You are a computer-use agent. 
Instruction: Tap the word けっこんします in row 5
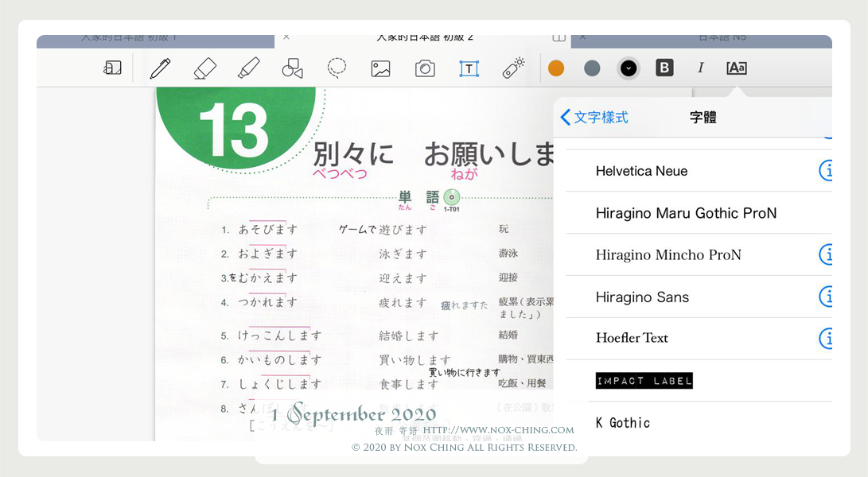tap(279, 335)
